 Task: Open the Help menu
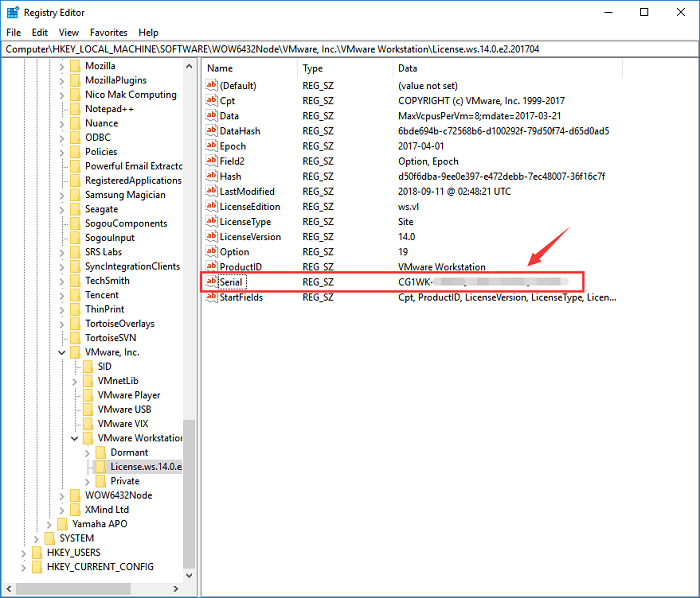point(148,33)
